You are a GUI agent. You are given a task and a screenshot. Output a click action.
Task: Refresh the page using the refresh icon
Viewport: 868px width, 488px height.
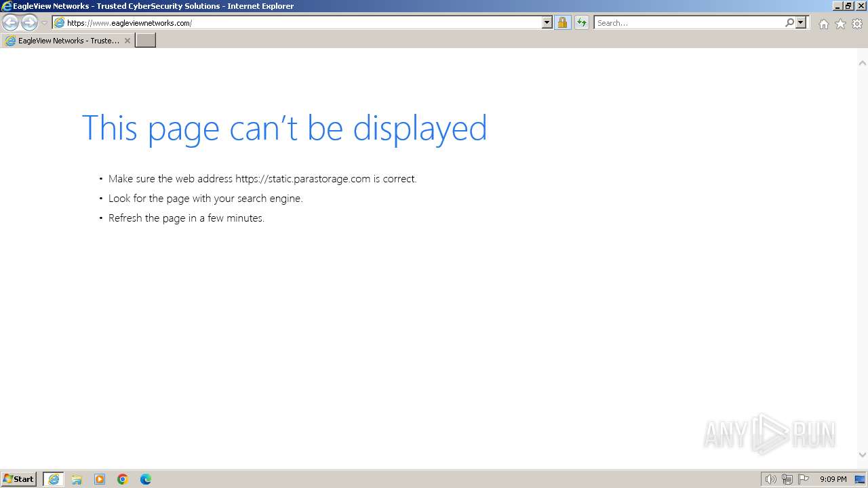582,22
